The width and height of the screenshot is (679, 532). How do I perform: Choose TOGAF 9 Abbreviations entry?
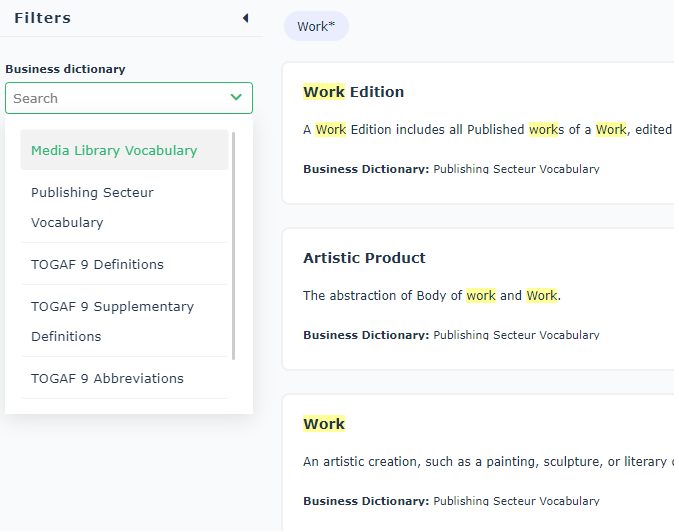(x=107, y=379)
